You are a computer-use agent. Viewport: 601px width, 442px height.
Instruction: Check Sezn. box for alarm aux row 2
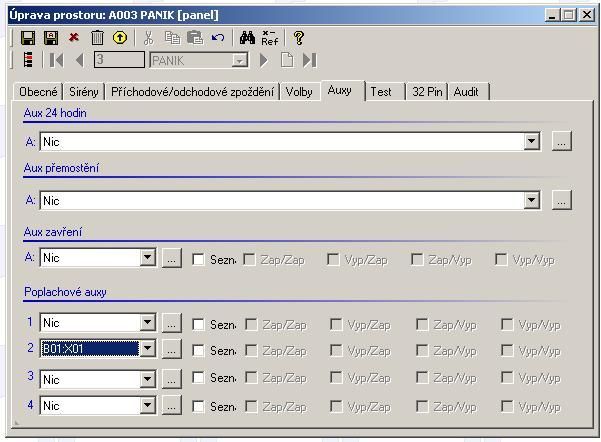click(198, 351)
